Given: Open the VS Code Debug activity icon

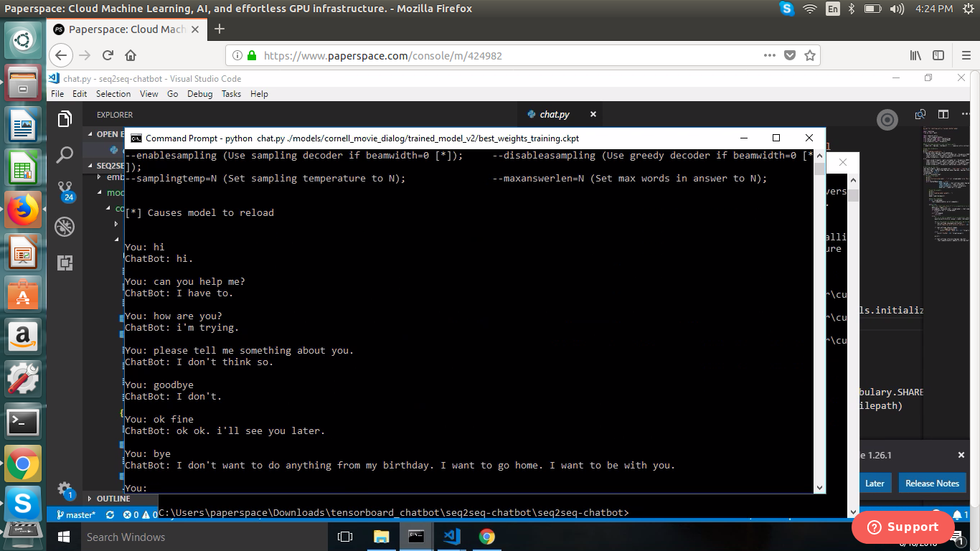Looking at the screenshot, I should [65, 227].
